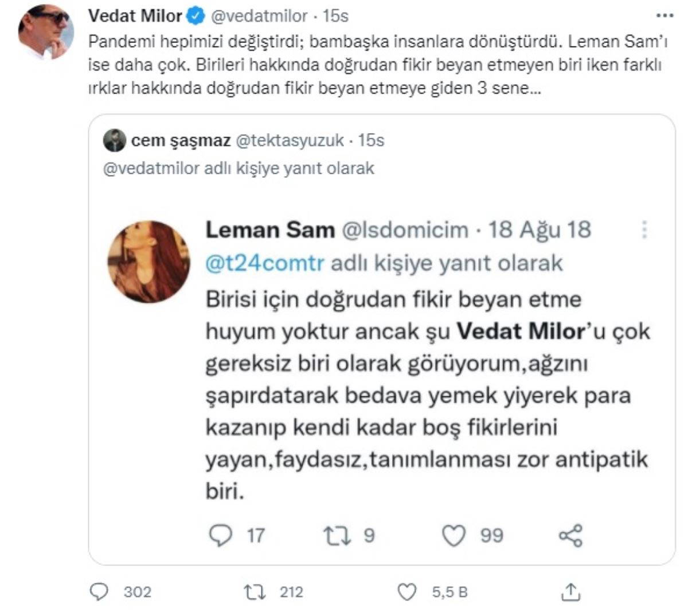Open cem şaşmaz's small avatar
688x616 pixels.
(115, 141)
